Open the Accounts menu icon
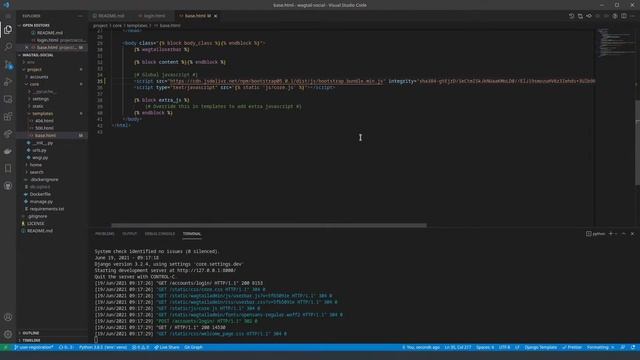 pos(8,317)
